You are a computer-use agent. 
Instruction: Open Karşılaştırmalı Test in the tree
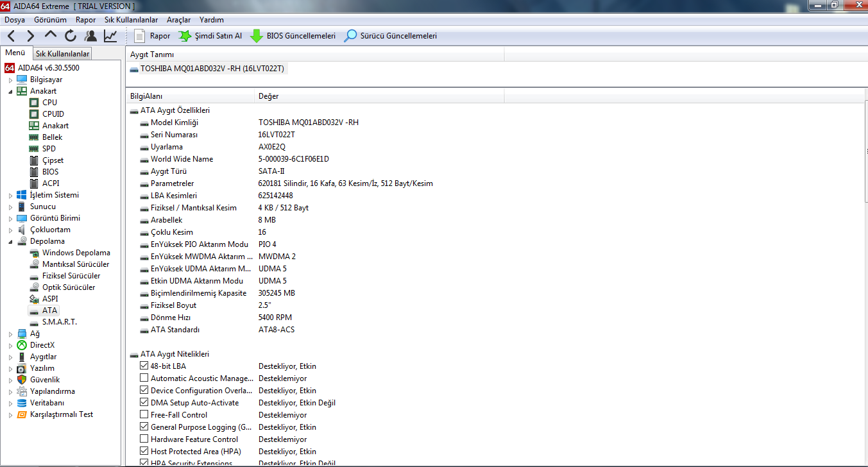point(61,414)
